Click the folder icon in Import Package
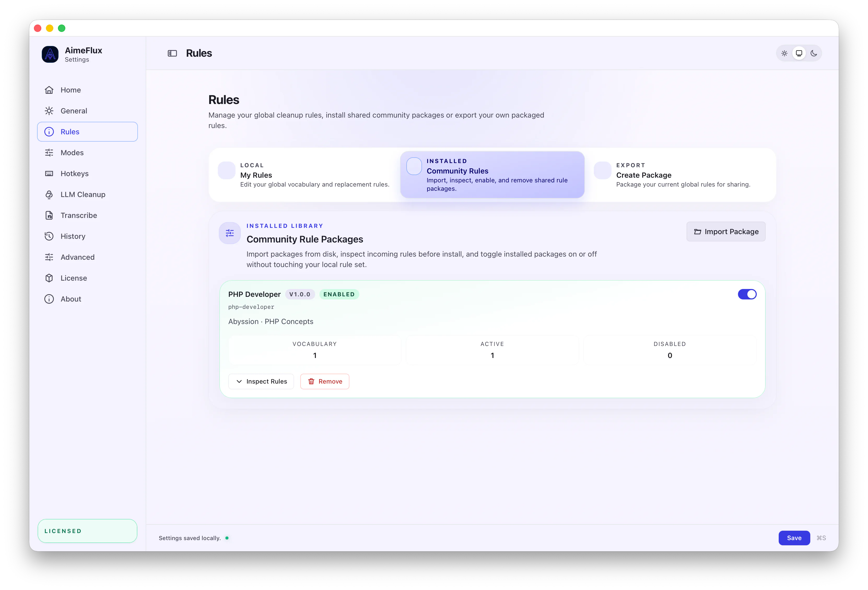868x590 pixels. click(x=697, y=232)
